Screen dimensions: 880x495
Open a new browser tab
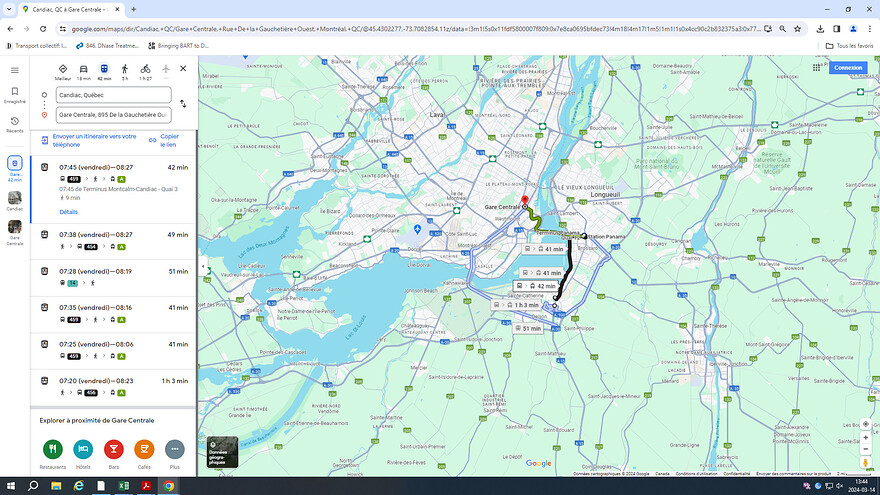[x=134, y=10]
